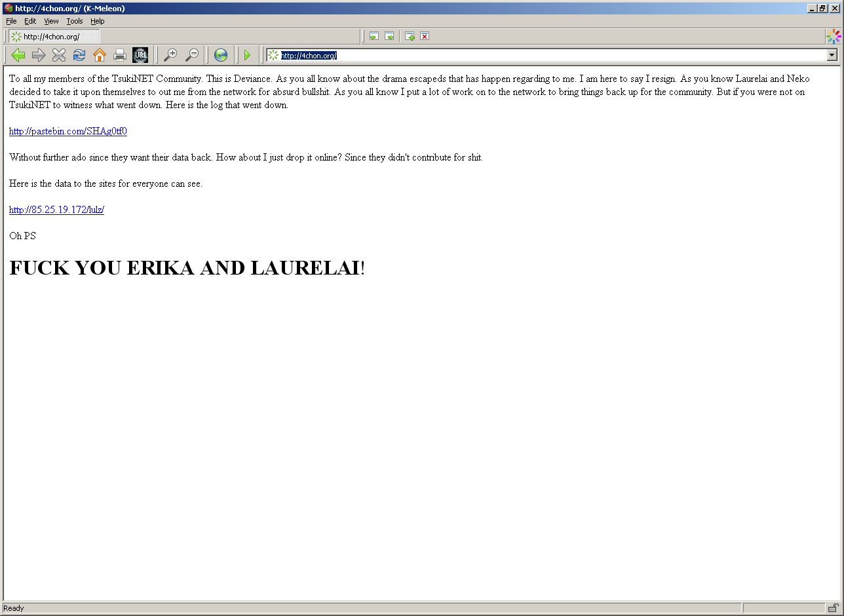Stop loading with the X toolbar icon
844x616 pixels.
(x=59, y=55)
